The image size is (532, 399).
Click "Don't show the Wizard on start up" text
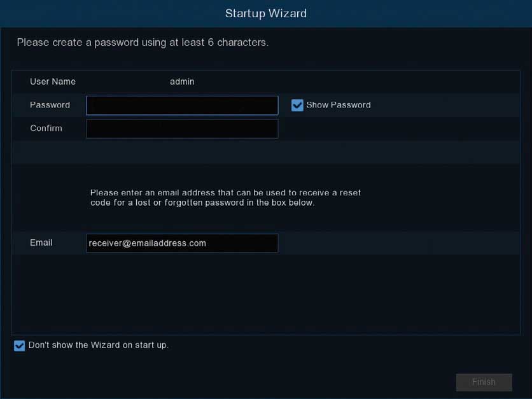tap(99, 345)
